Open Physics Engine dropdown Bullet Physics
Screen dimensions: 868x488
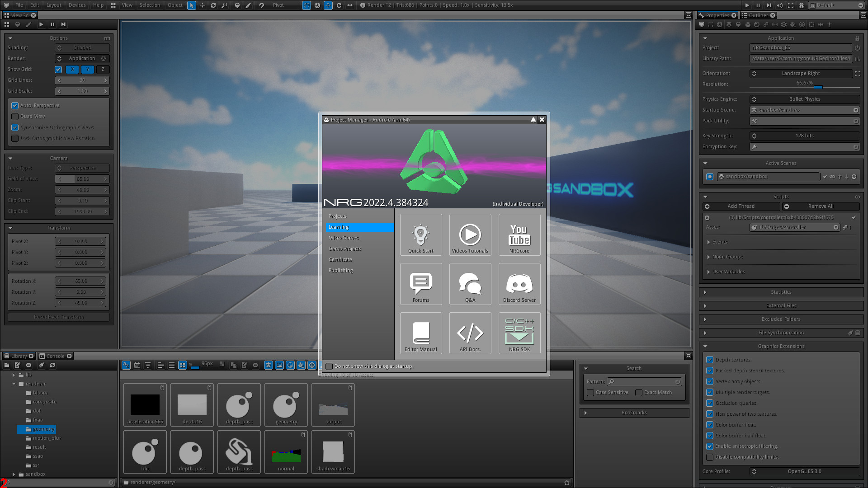click(x=805, y=99)
